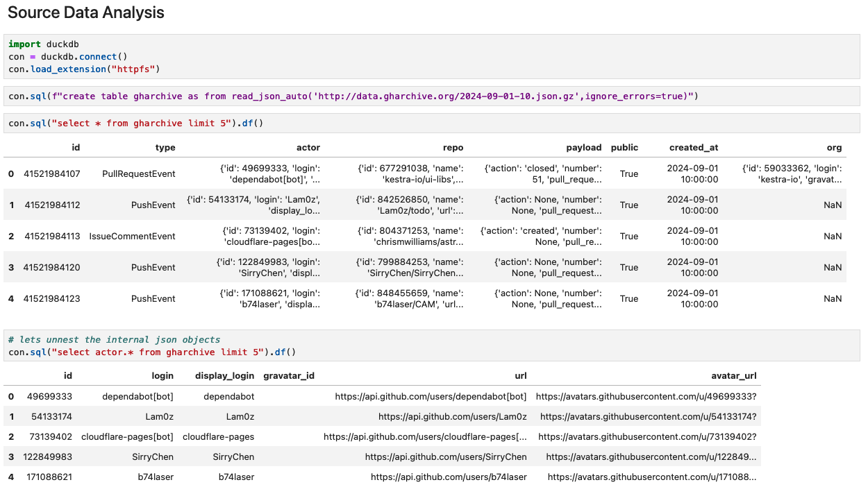Select the id value 41521984107
This screenshot has width=868, height=496.
[x=59, y=173]
